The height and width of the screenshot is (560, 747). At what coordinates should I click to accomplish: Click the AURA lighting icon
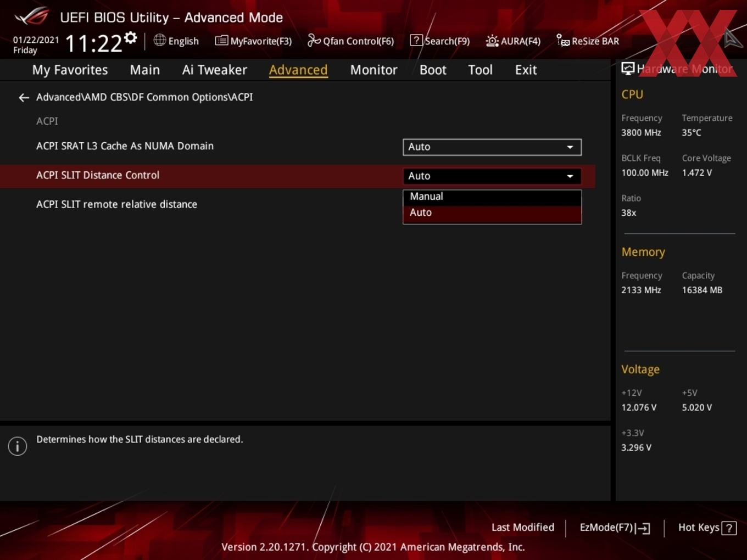[492, 41]
